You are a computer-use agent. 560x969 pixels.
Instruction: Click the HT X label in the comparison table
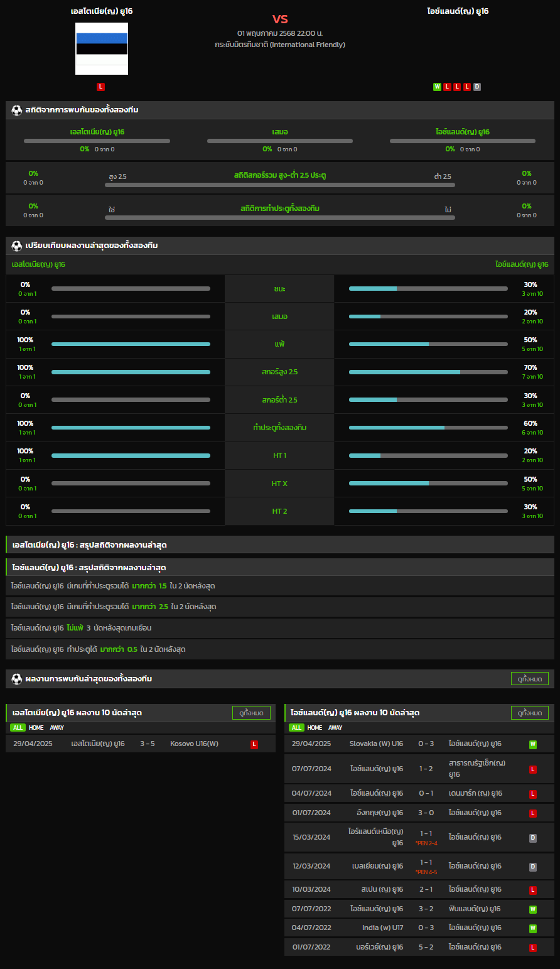click(279, 484)
